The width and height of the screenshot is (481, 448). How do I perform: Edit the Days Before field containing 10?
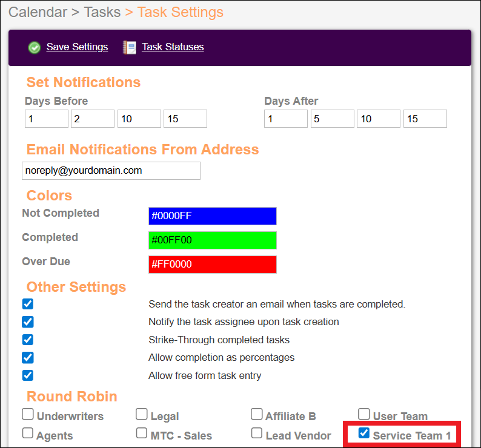click(139, 119)
